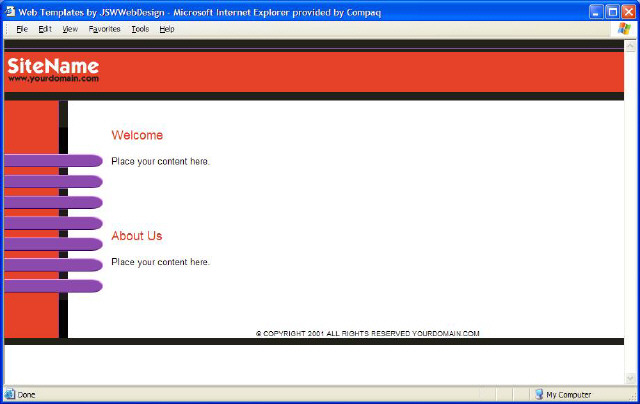Screen dimensions: 640x404
Task: Click the scrollbar up arrow
Action: [630, 46]
